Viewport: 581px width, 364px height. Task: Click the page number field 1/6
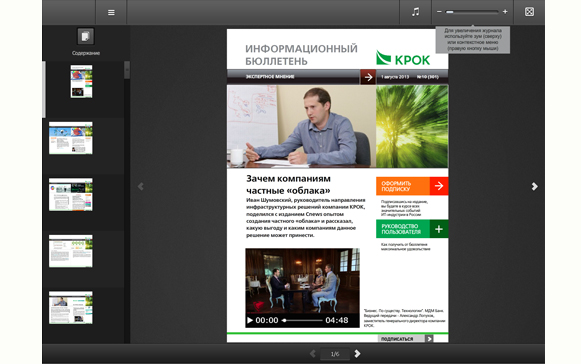pyautogui.click(x=335, y=354)
